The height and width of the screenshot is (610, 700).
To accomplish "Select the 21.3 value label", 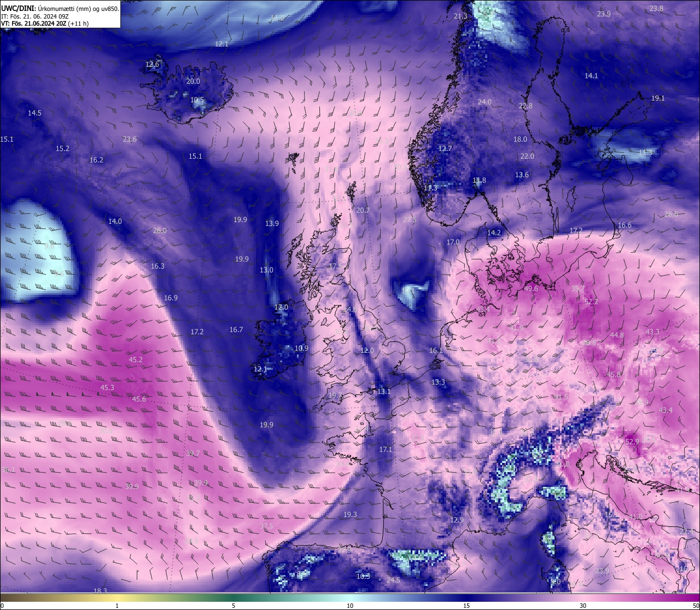I will point(461,16).
